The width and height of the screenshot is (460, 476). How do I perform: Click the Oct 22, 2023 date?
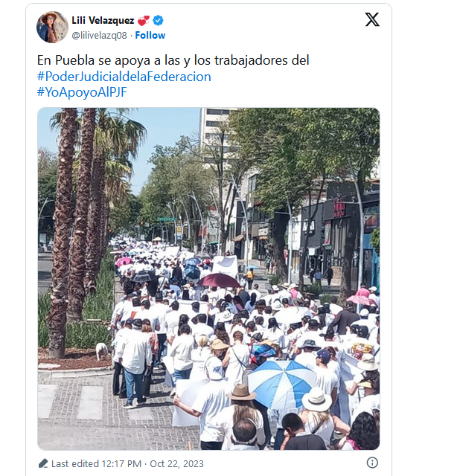pos(176,464)
